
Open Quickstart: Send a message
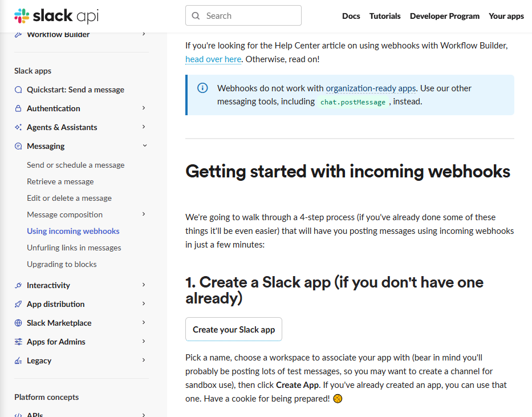(x=75, y=90)
